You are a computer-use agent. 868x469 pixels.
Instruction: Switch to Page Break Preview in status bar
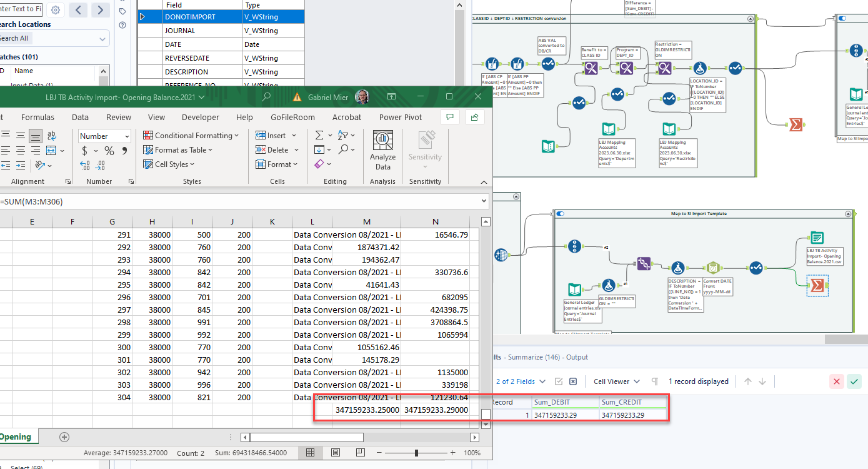[x=361, y=453]
